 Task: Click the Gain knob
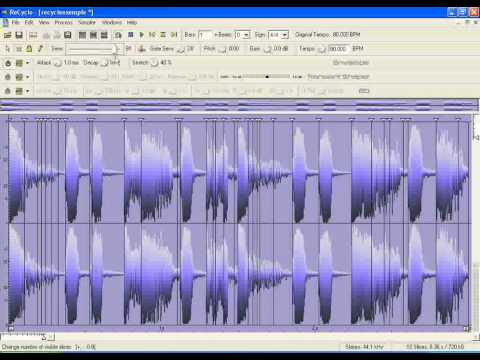point(267,49)
